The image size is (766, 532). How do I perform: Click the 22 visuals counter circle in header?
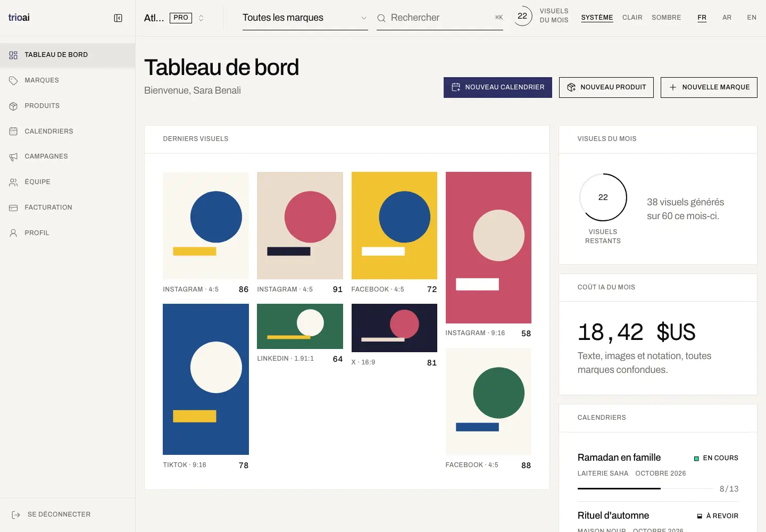tap(522, 16)
